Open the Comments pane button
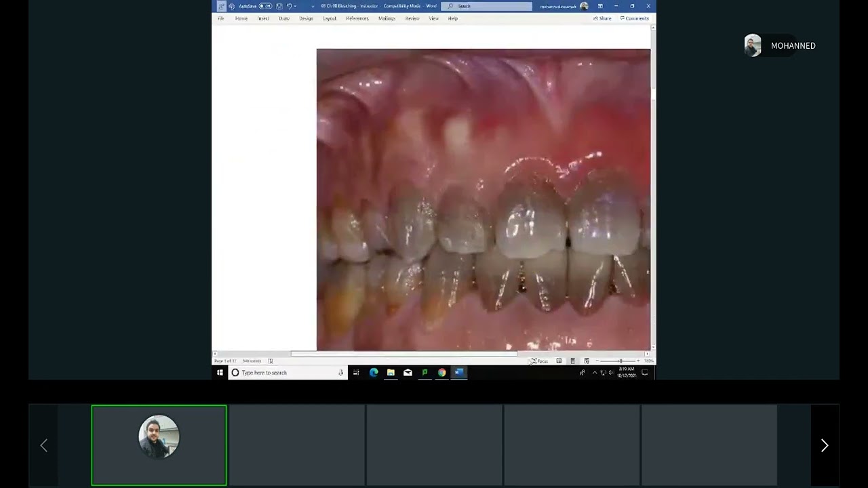 [x=635, y=18]
